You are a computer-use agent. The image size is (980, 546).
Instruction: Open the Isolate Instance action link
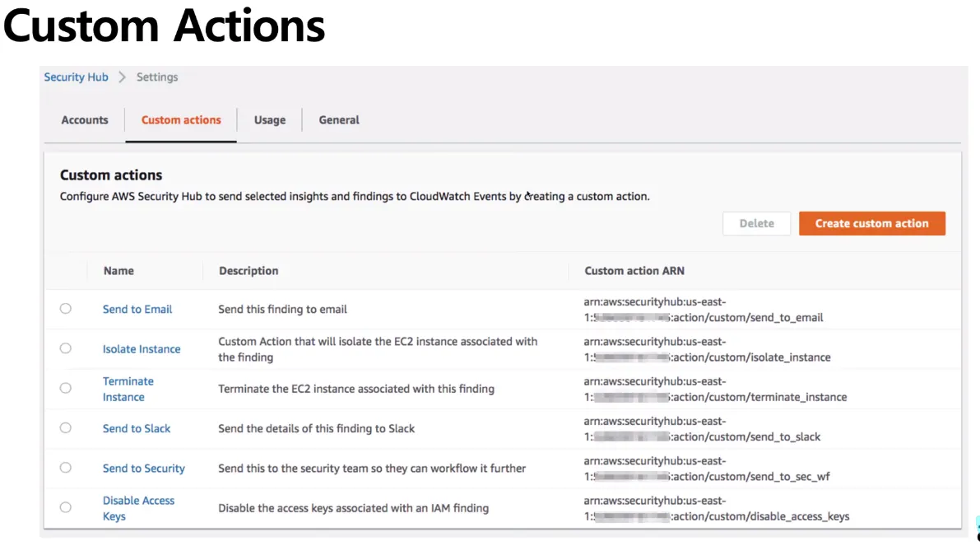pos(142,349)
